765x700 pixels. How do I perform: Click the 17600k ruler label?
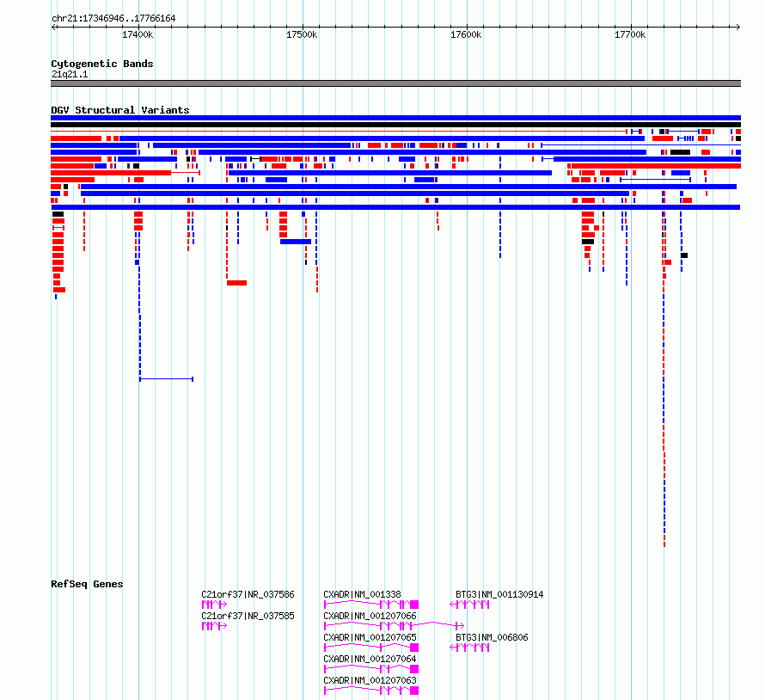tap(466, 34)
